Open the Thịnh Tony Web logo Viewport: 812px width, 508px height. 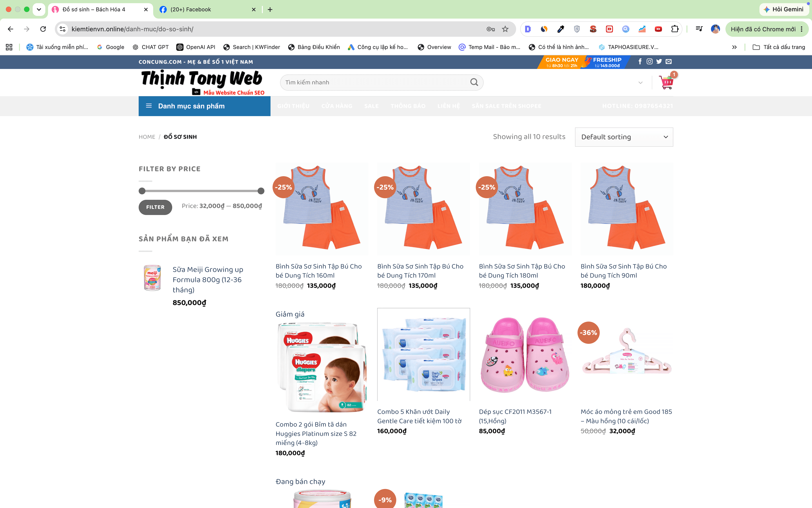(x=202, y=83)
